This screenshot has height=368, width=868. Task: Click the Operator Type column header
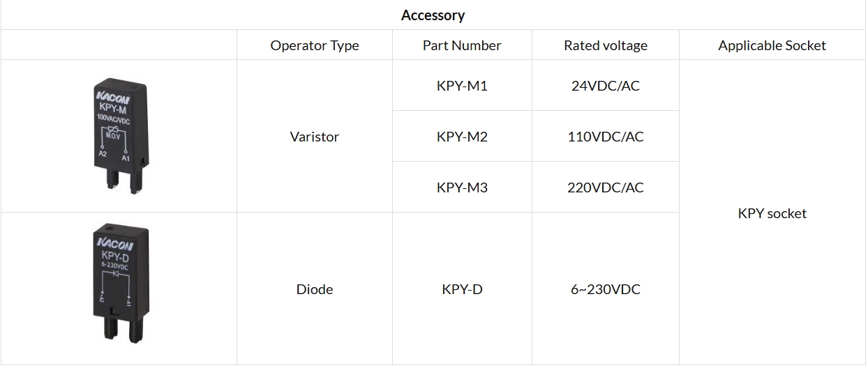[315, 45]
